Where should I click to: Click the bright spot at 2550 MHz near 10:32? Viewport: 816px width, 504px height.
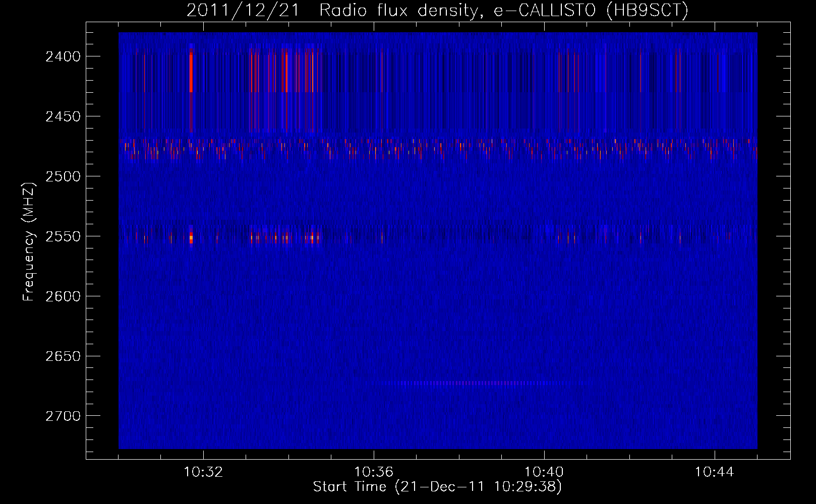(x=191, y=237)
